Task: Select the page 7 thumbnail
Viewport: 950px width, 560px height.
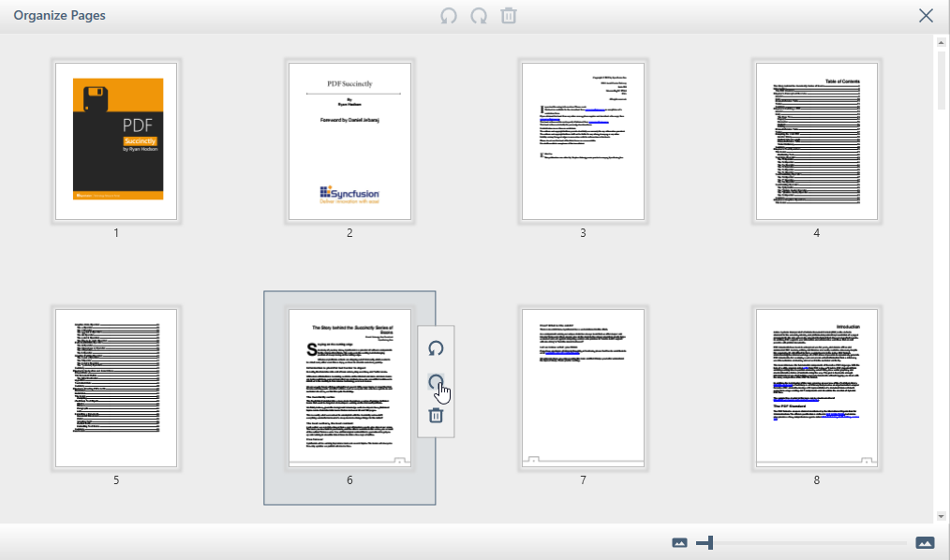Action: (x=583, y=388)
